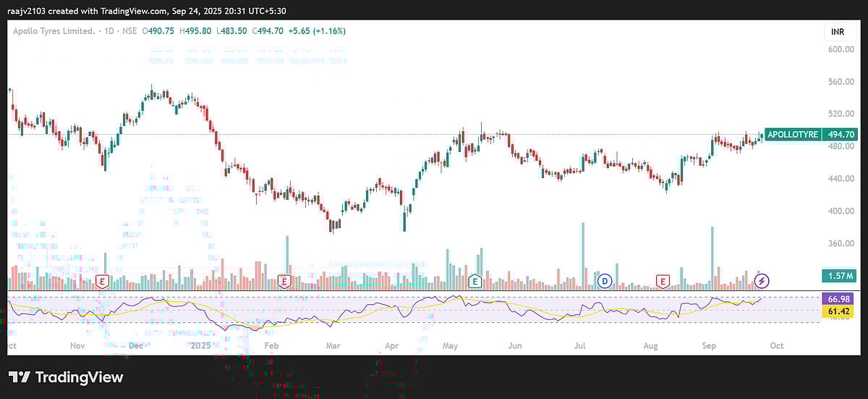The image size is (868, 399).
Task: Click the 61.42 RSI average label
Action: [840, 311]
